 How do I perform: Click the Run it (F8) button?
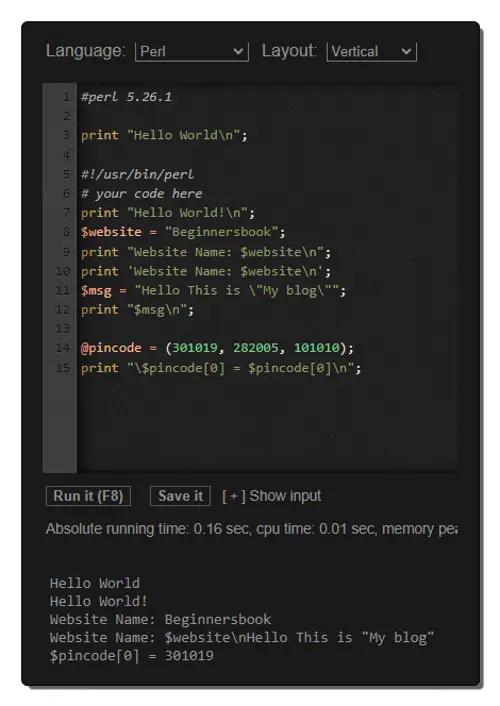click(x=88, y=496)
